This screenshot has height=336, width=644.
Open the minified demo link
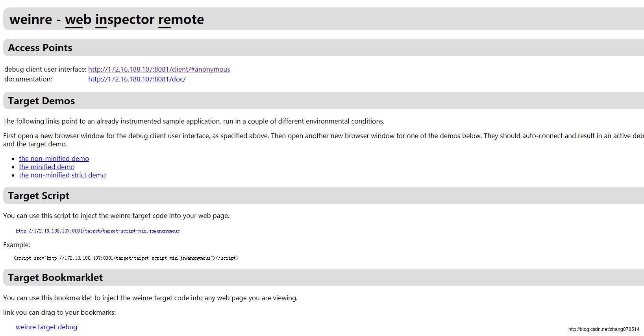tap(46, 167)
